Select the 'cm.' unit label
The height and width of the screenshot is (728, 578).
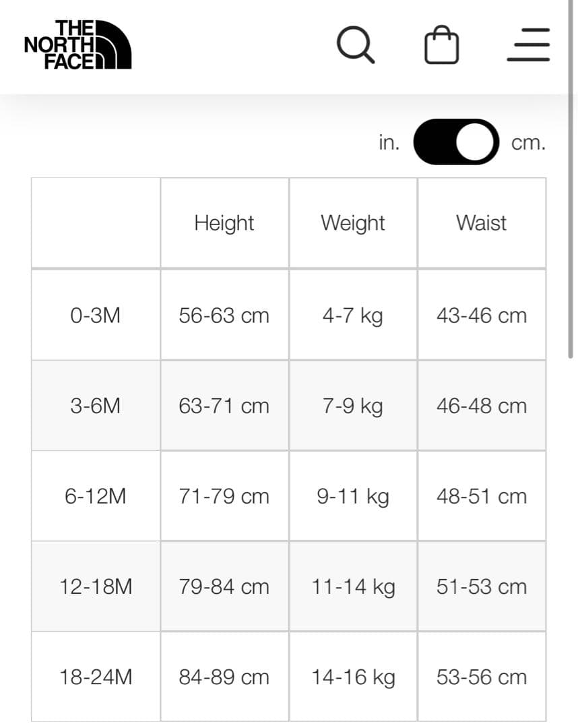(x=528, y=142)
